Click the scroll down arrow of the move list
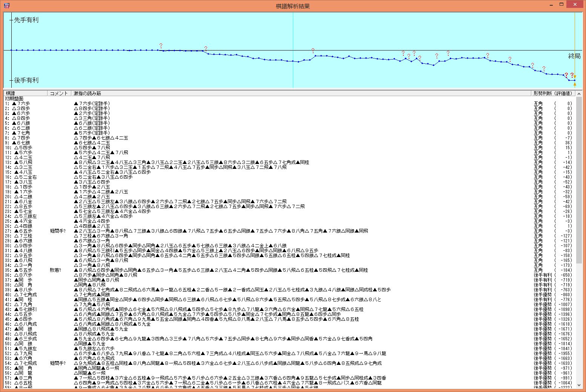 coord(579,385)
